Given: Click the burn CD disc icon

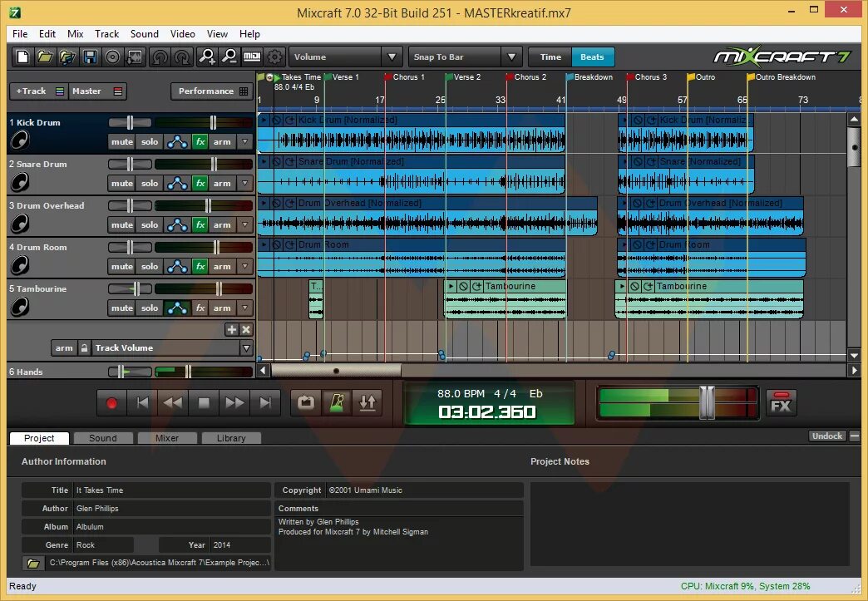Looking at the screenshot, I should (x=112, y=57).
